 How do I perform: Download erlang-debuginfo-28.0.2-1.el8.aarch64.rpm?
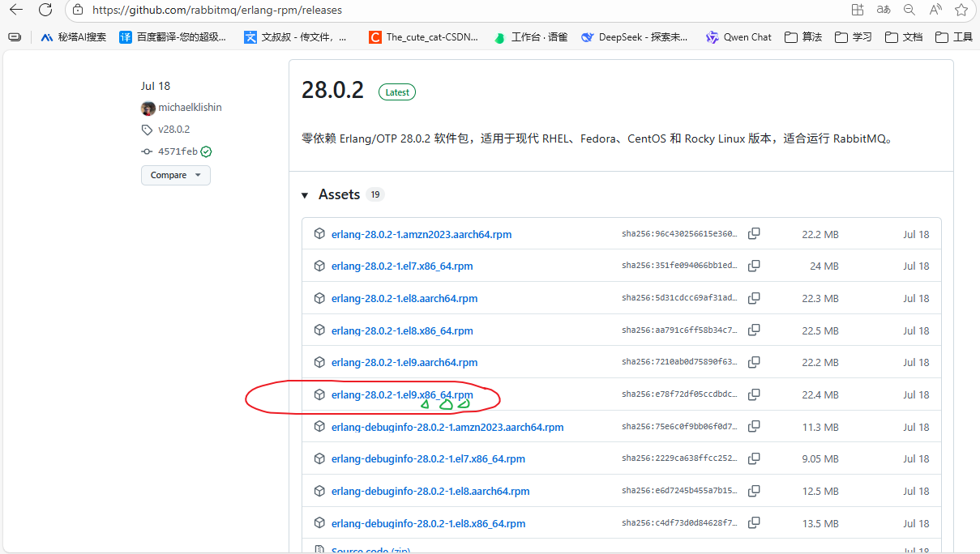430,491
